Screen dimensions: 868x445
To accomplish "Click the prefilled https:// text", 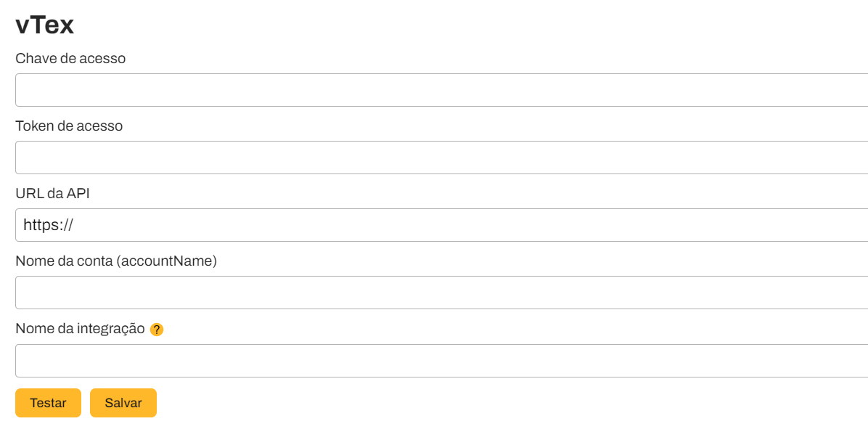I will [x=49, y=225].
